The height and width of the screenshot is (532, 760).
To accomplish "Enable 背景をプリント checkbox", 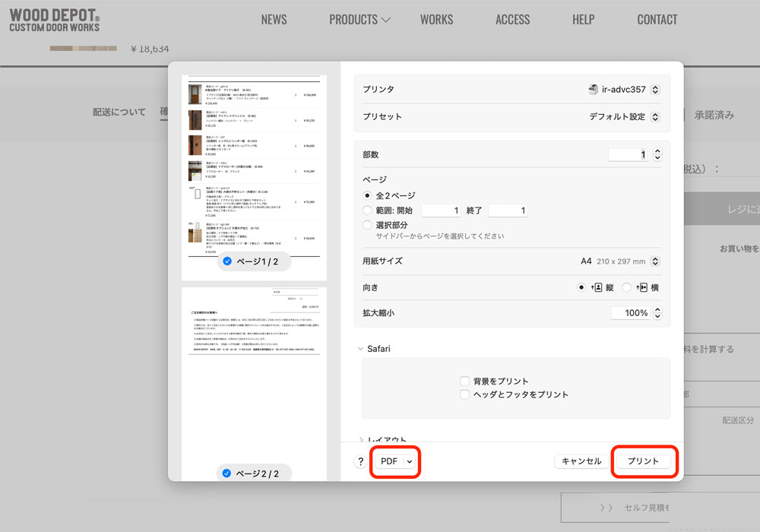I will [464, 381].
